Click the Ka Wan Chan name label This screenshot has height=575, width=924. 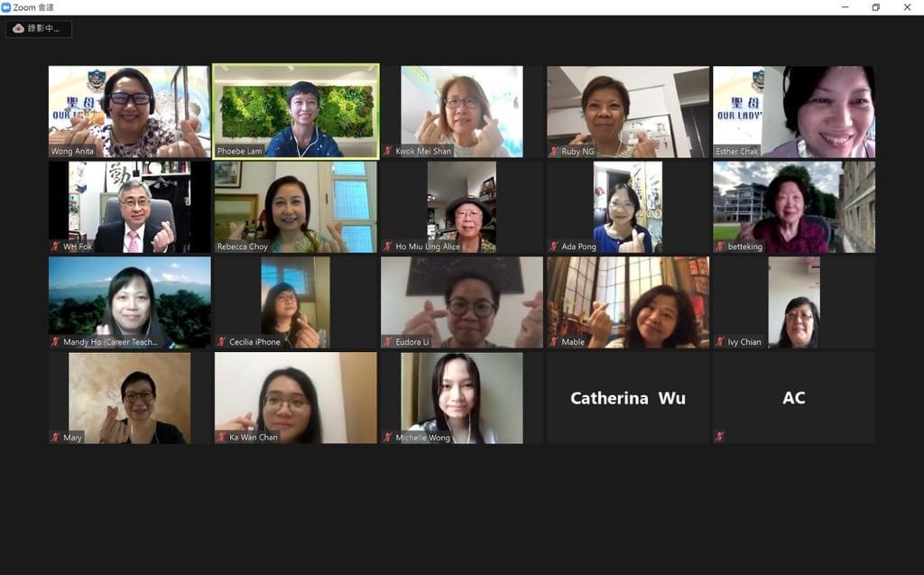point(253,437)
